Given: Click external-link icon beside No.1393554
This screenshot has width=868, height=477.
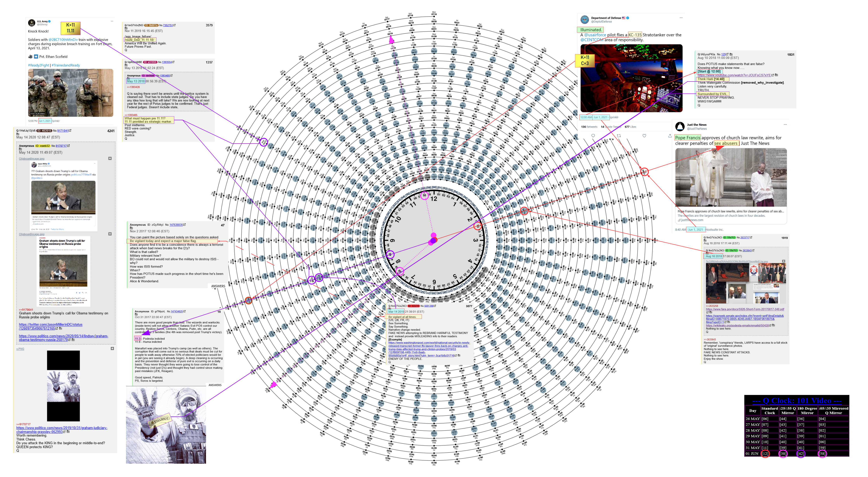Looking at the screenshot, I should pos(173,62).
